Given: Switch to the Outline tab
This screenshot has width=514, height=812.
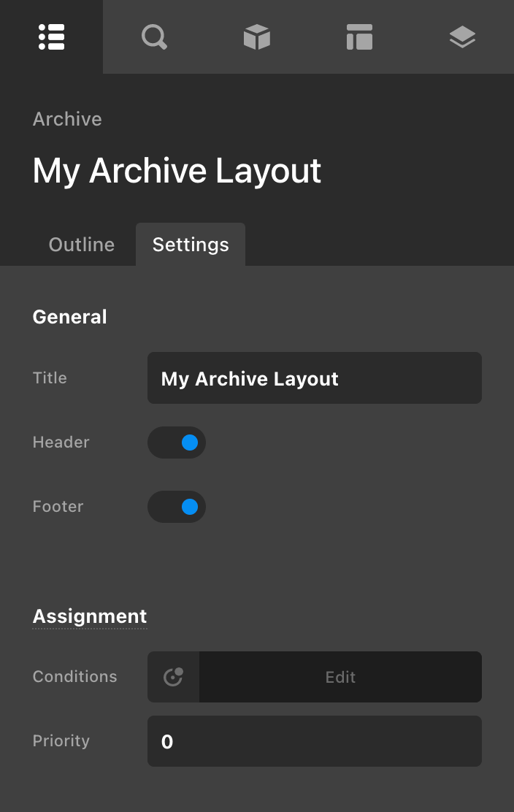Looking at the screenshot, I should pyautogui.click(x=81, y=244).
